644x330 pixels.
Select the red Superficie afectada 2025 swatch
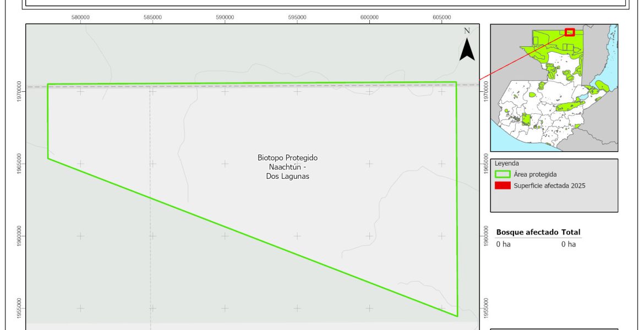503,185
